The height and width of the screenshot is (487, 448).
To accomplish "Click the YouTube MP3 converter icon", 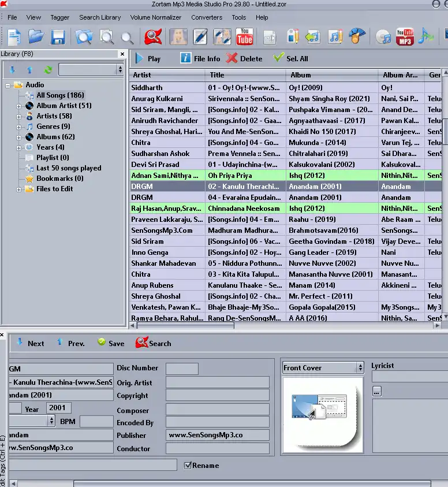I will pyautogui.click(x=405, y=37).
